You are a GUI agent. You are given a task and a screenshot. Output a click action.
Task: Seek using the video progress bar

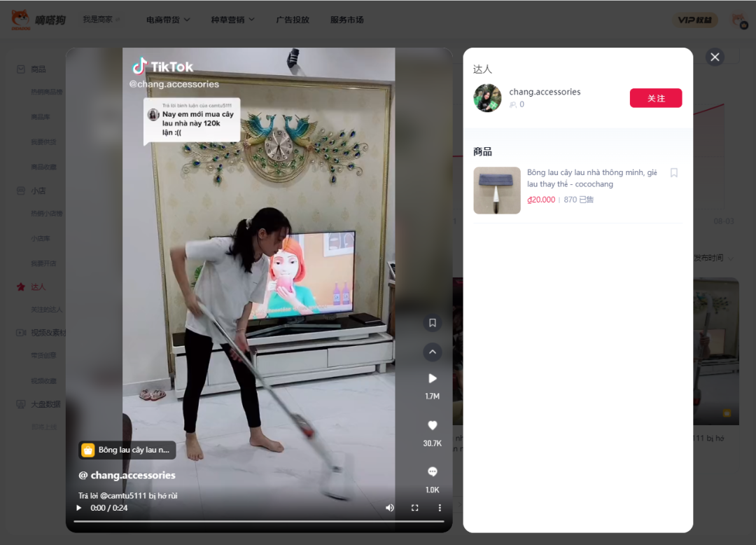tap(258, 521)
